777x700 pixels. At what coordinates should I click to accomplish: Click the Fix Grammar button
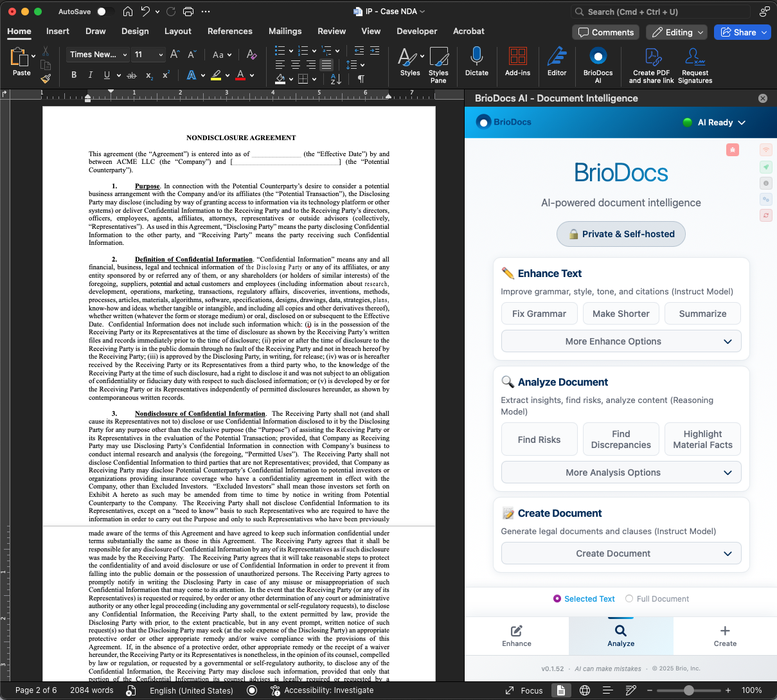click(539, 313)
